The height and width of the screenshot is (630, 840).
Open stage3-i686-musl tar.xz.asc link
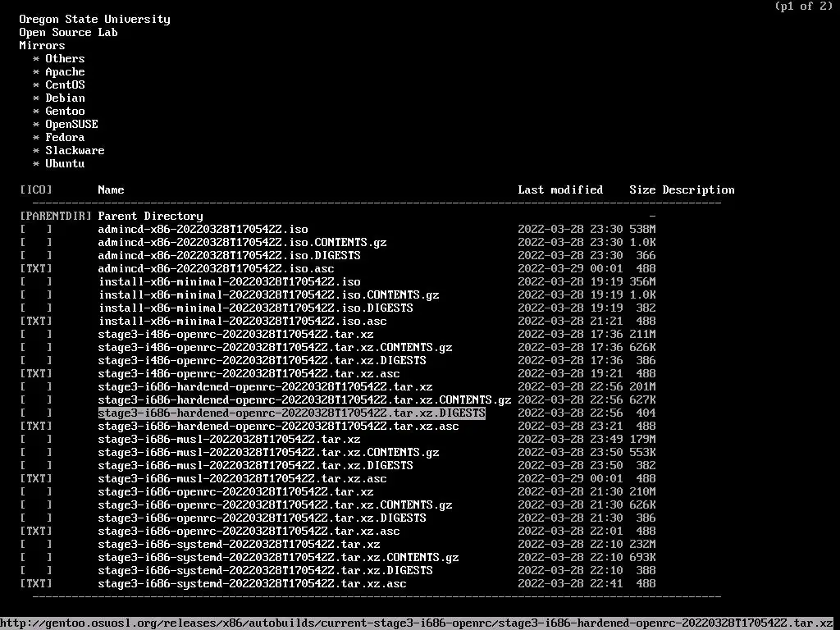[242, 478]
